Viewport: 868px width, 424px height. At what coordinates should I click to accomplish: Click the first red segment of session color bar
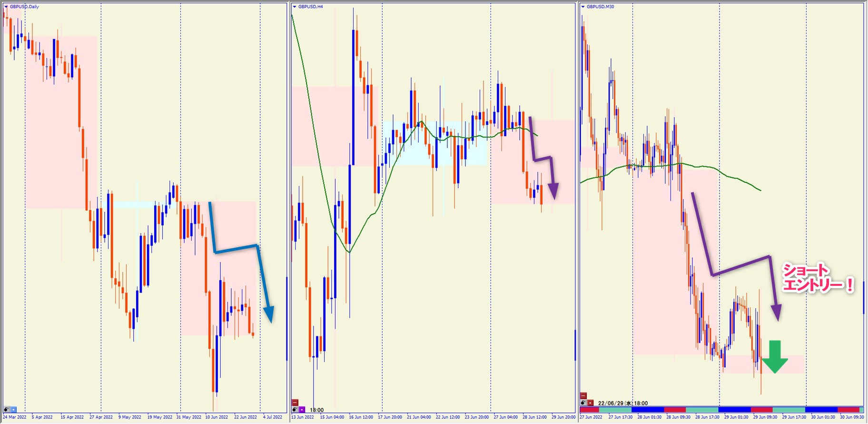click(589, 410)
